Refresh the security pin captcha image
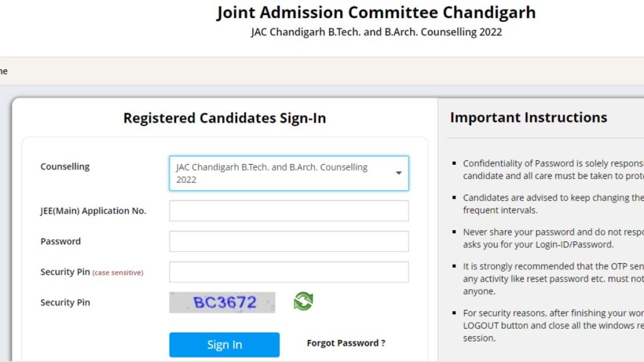This screenshot has width=644, height=362. click(302, 302)
